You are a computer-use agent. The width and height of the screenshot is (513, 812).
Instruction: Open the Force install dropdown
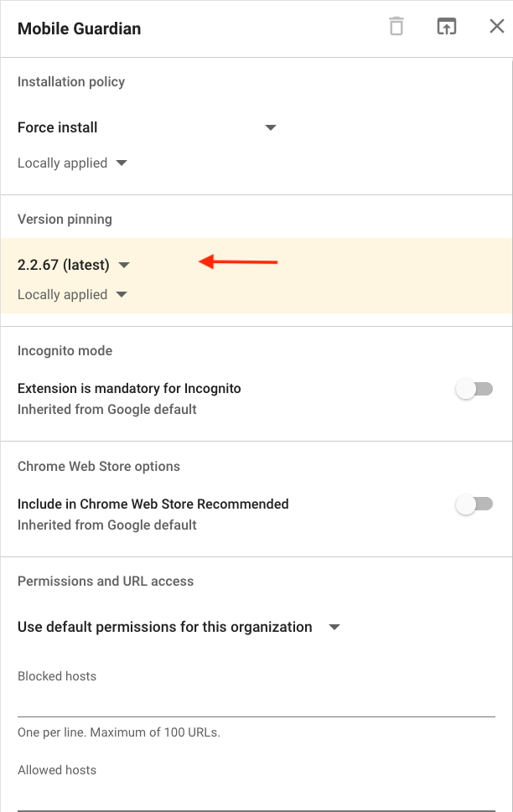point(148,127)
